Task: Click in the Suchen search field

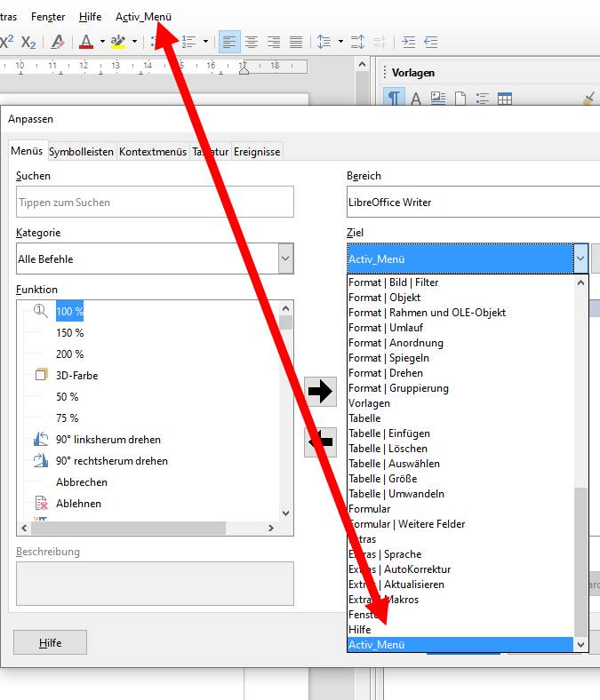Action: [155, 203]
